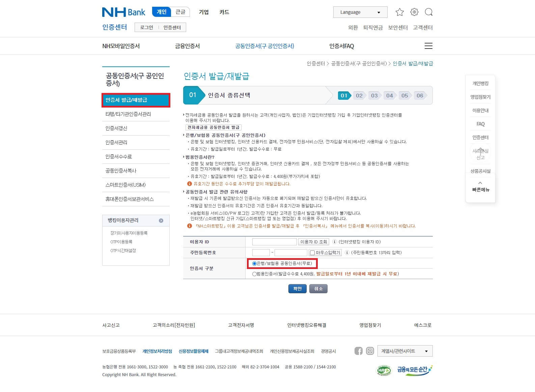Screen dimensions: 535x392
Task: Open 인증서FAQ menu tab
Action: click(341, 46)
